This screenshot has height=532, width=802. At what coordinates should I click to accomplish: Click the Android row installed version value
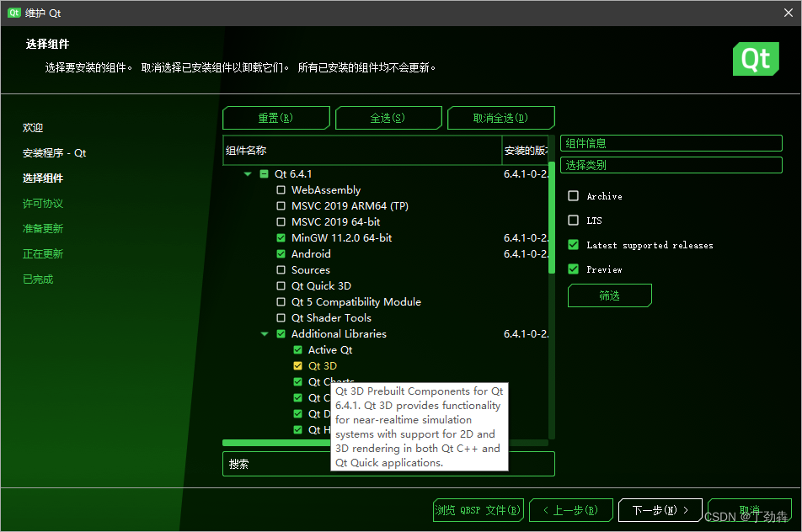(x=526, y=254)
